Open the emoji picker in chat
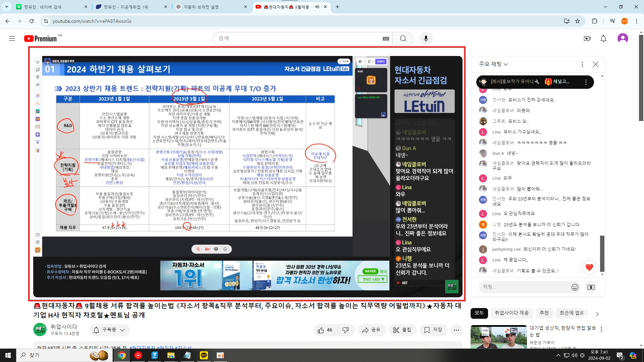This screenshot has width=644, height=362. pos(575,287)
